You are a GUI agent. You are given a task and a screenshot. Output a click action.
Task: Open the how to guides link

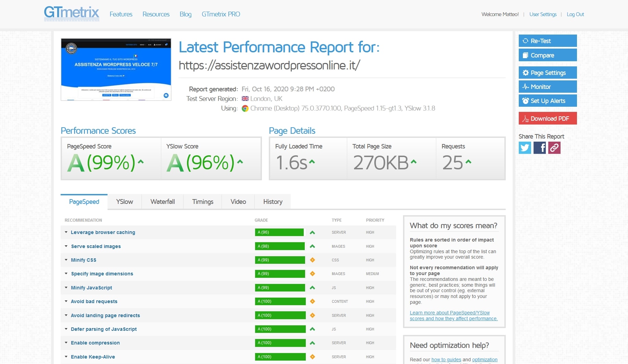446,360
